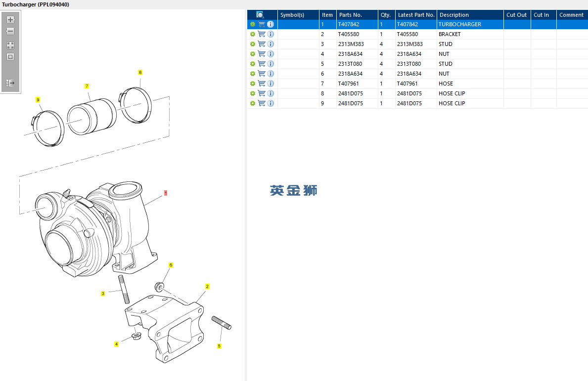Click gear icon for STUD 2313M383
This screenshot has height=381, width=588.
pyautogui.click(x=253, y=44)
